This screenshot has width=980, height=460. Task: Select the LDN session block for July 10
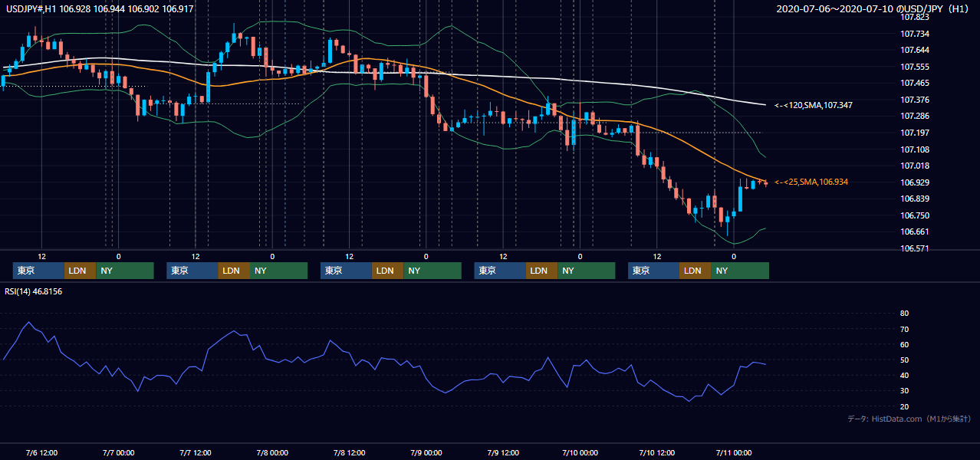pos(695,271)
